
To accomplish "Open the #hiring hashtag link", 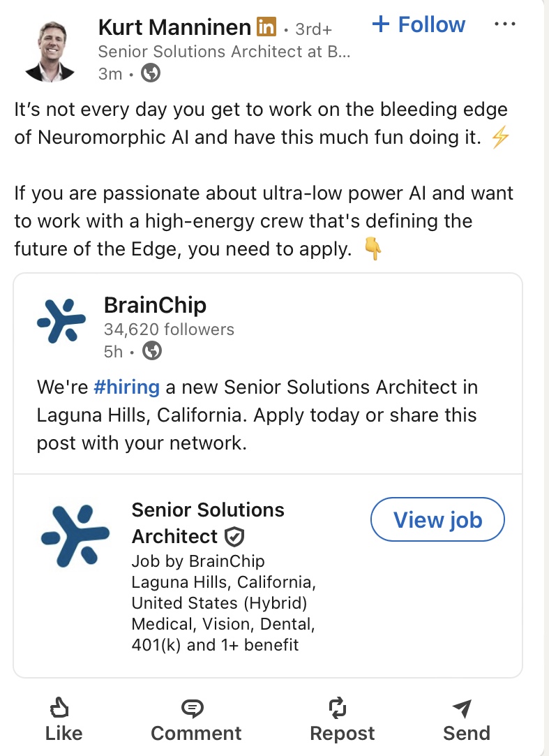I will point(126,387).
